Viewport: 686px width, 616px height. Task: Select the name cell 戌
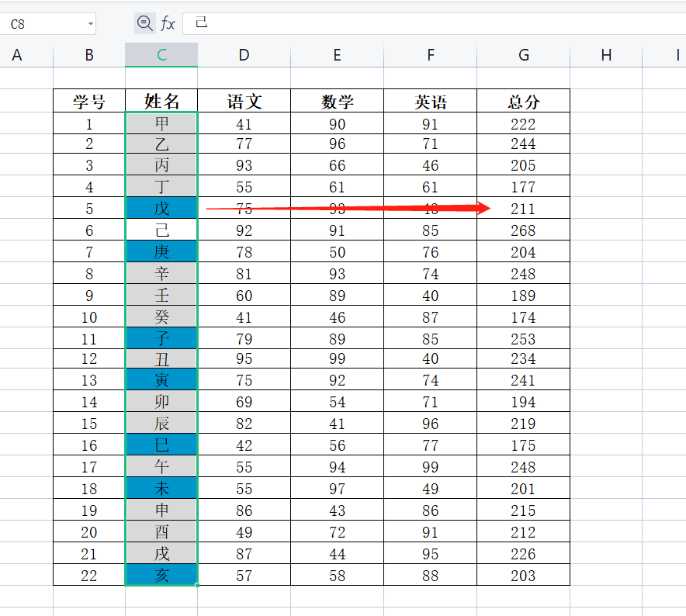coord(161,553)
